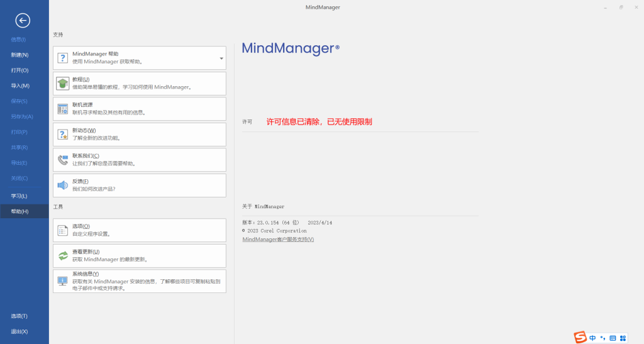Click the MindManager Help question mark icon

coord(62,58)
